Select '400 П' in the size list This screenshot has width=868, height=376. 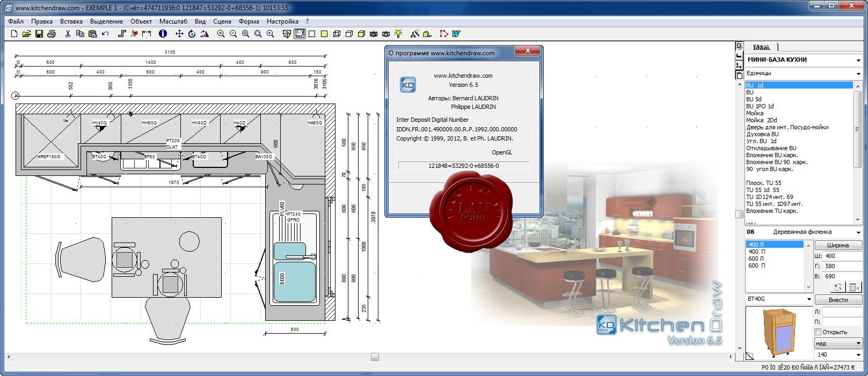(757, 252)
